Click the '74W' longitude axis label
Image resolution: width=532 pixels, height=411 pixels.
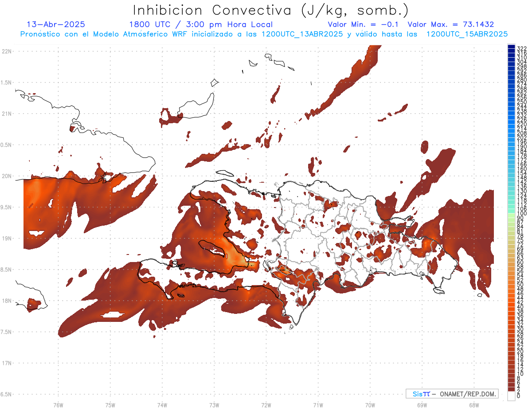tap(162, 405)
